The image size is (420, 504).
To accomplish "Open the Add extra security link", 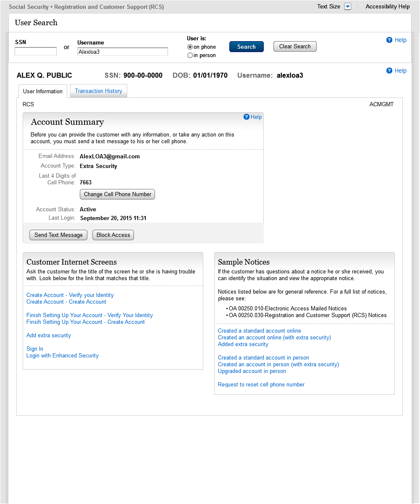I will point(49,336).
